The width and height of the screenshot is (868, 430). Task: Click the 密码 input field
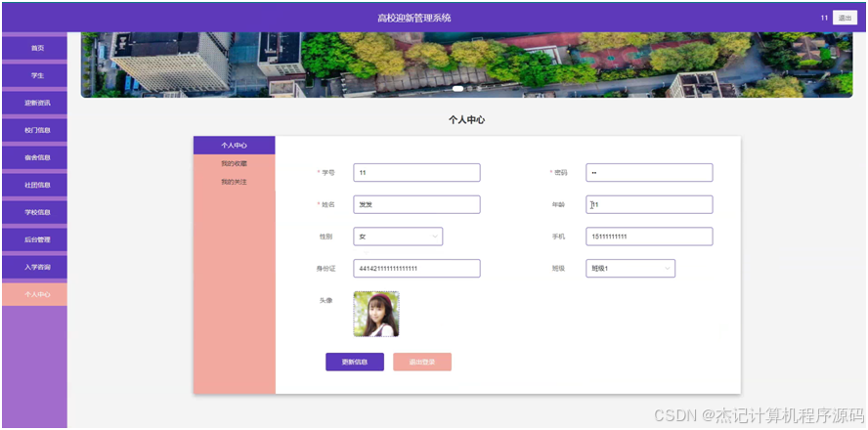pyautogui.click(x=649, y=173)
